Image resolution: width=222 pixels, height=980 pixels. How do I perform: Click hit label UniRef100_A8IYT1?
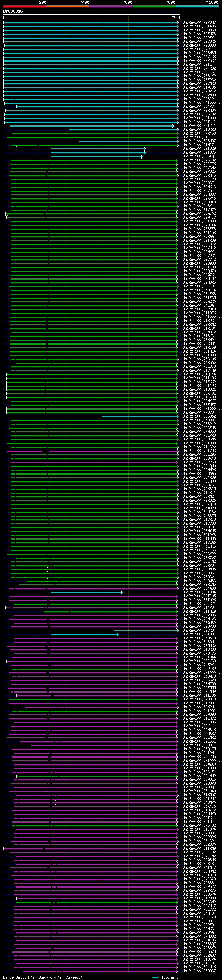(199, 125)
